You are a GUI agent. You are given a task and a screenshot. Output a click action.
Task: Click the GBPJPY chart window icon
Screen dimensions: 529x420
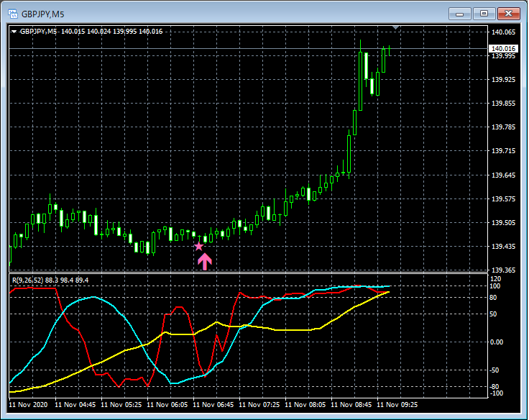pyautogui.click(x=13, y=14)
